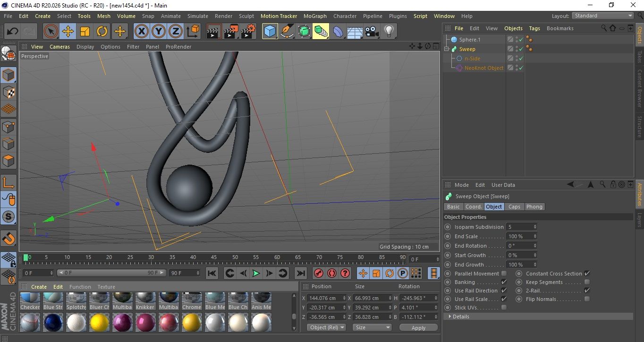The width and height of the screenshot is (644, 342).
Task: Select the Move tool in the top toolbar
Action: 68,32
